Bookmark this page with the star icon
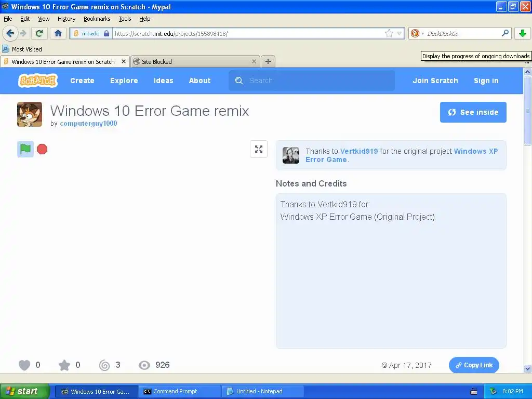Viewport: 532px width, 399px height. coord(389,33)
